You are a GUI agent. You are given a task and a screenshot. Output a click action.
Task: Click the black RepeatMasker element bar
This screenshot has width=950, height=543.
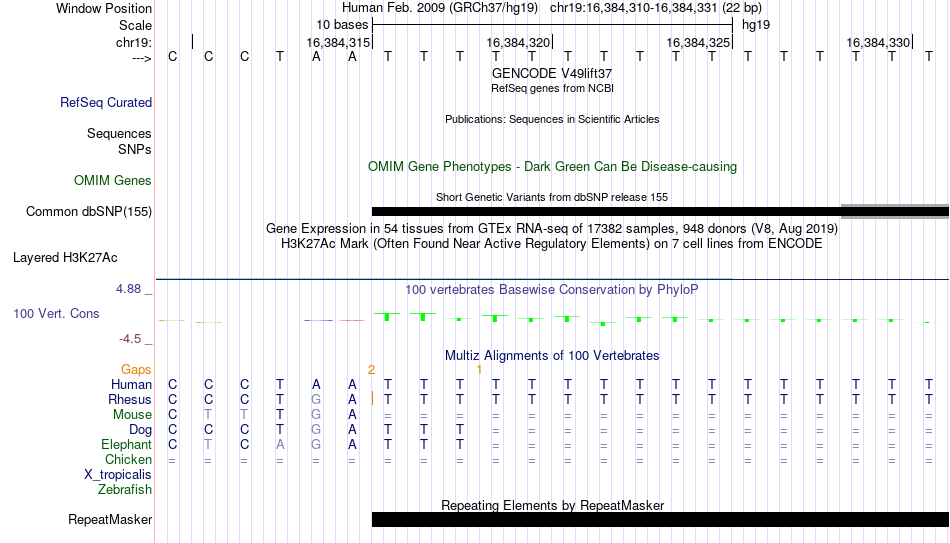pos(660,519)
